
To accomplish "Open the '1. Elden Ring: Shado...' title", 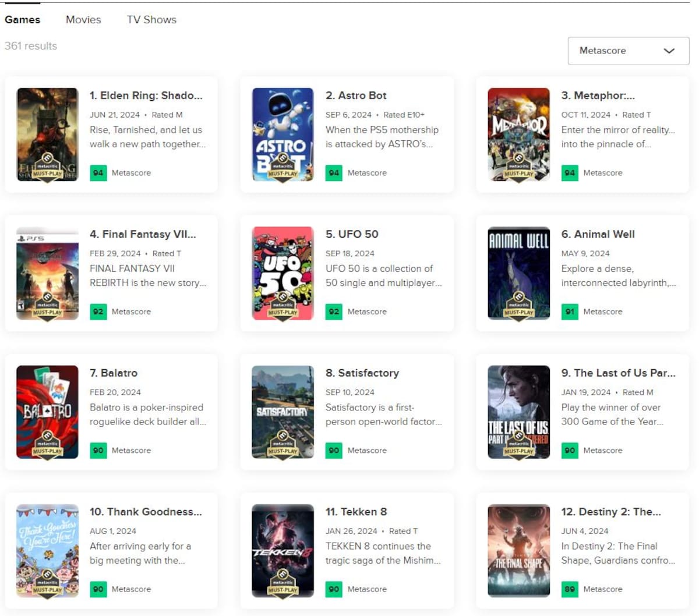I will pos(146,95).
